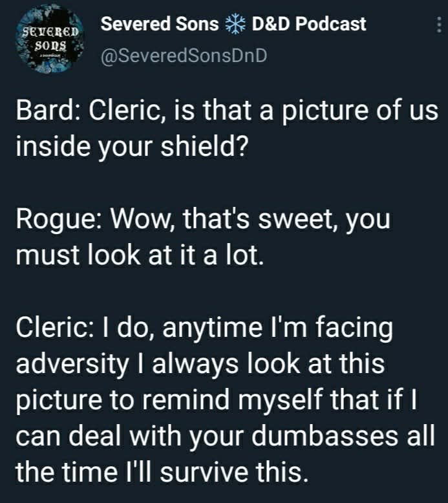Click the "Severed Sons" logo text inside the avatar
Viewport: 448px width, 503px height.
coord(50,36)
